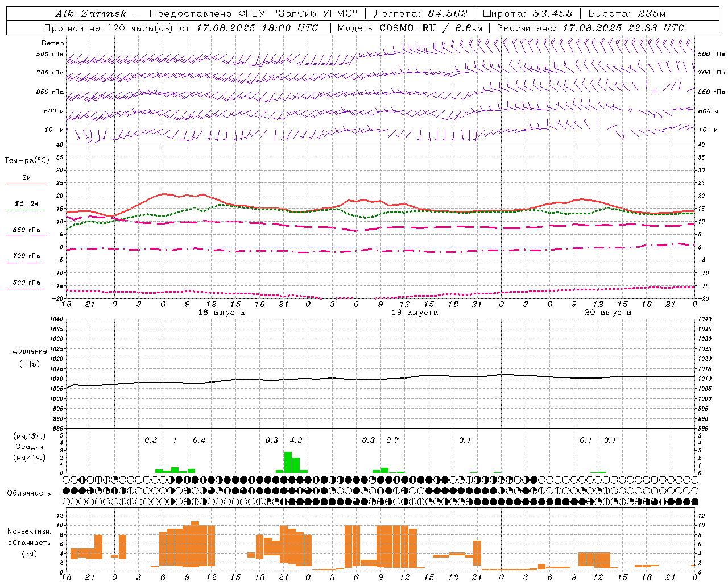Click the 20 августа date label
Image resolution: width=728 pixels, height=582 pixels.
pos(608,313)
